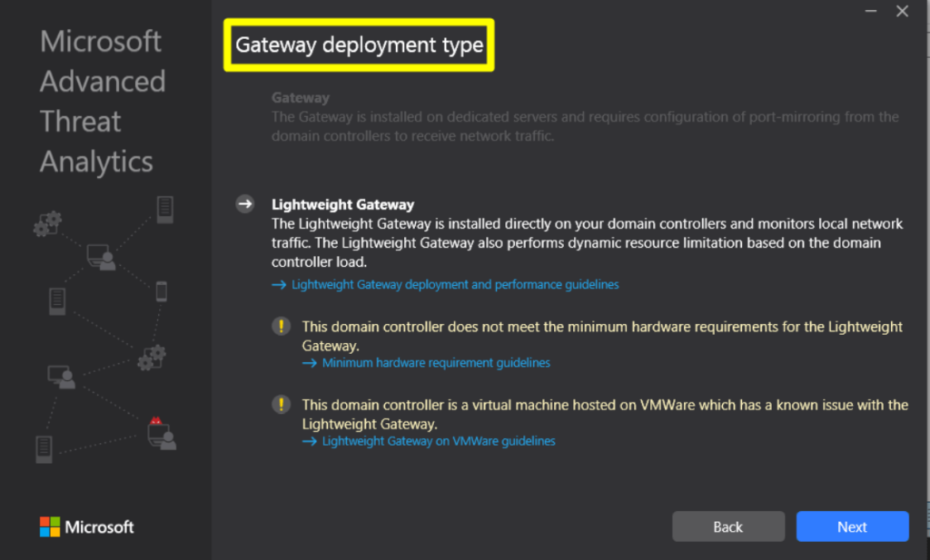Close the Advanced Threat Analytics installer
This screenshot has width=930, height=560.
pos(902,11)
